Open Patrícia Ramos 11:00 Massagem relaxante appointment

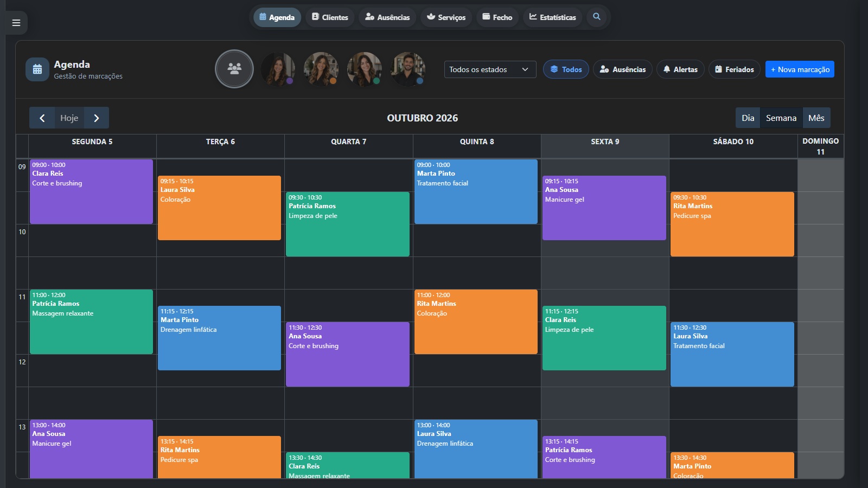[x=91, y=322]
